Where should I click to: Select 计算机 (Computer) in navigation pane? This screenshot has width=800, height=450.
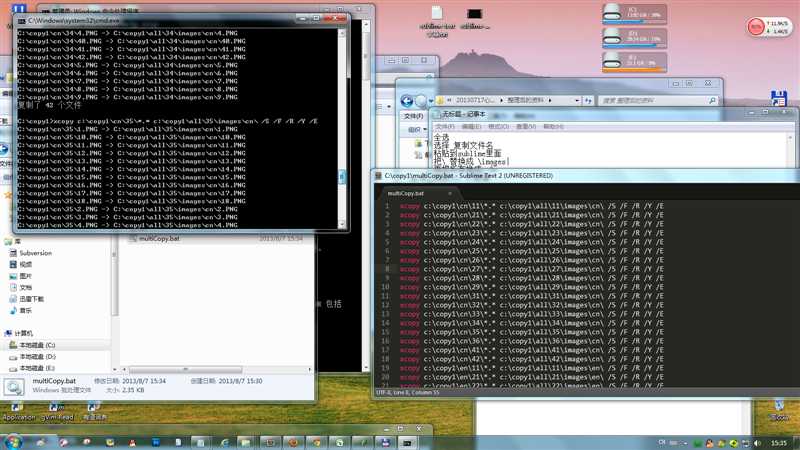click(x=19, y=333)
